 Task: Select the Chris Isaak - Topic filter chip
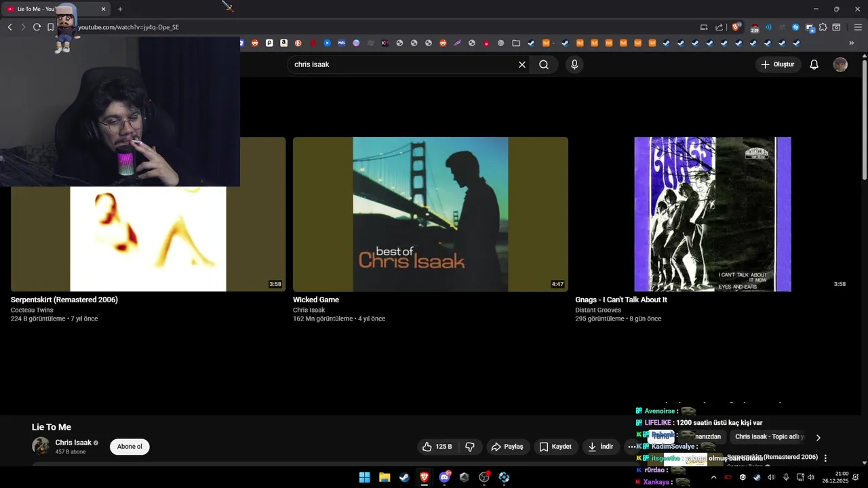pyautogui.click(x=769, y=437)
